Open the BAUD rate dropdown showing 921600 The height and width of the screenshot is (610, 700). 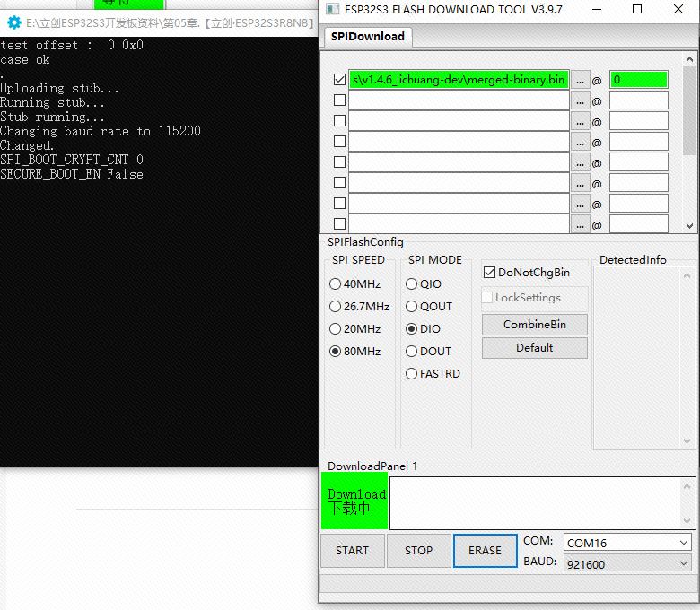pos(627,564)
